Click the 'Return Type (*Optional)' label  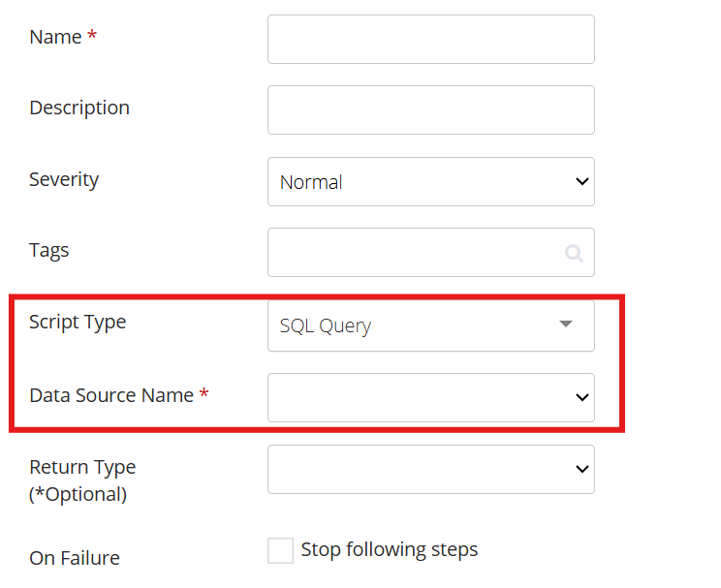coord(82,480)
